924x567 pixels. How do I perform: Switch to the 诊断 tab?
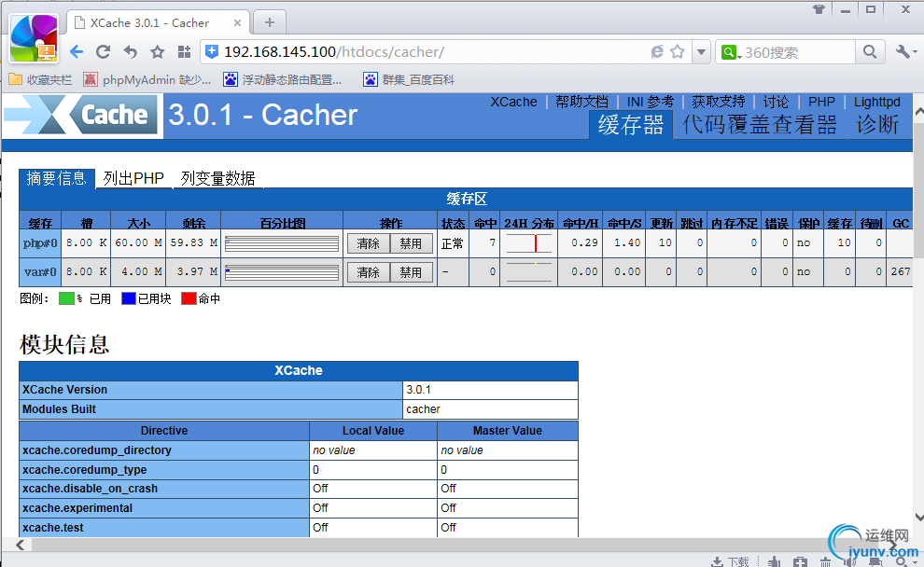[x=877, y=125]
